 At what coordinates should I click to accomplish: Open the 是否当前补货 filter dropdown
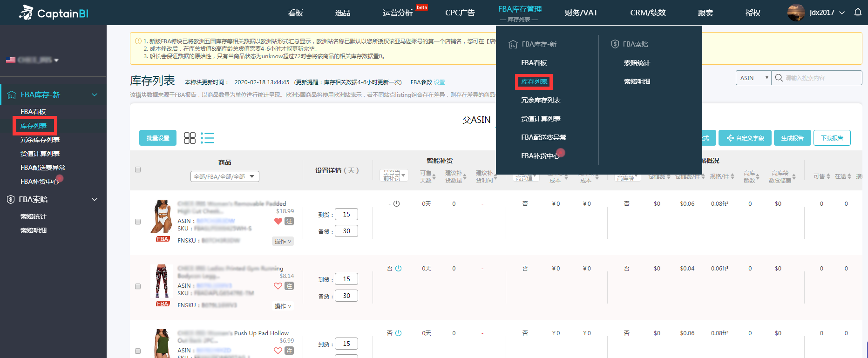tap(394, 176)
